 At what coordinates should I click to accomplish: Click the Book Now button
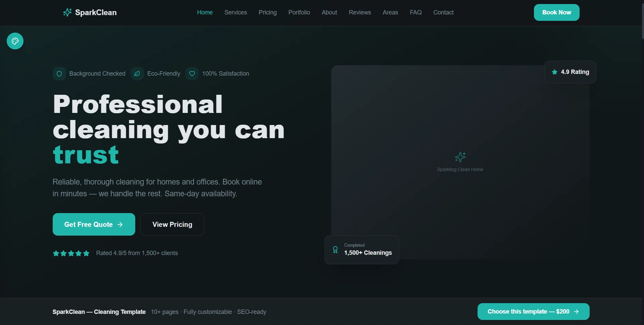556,12
